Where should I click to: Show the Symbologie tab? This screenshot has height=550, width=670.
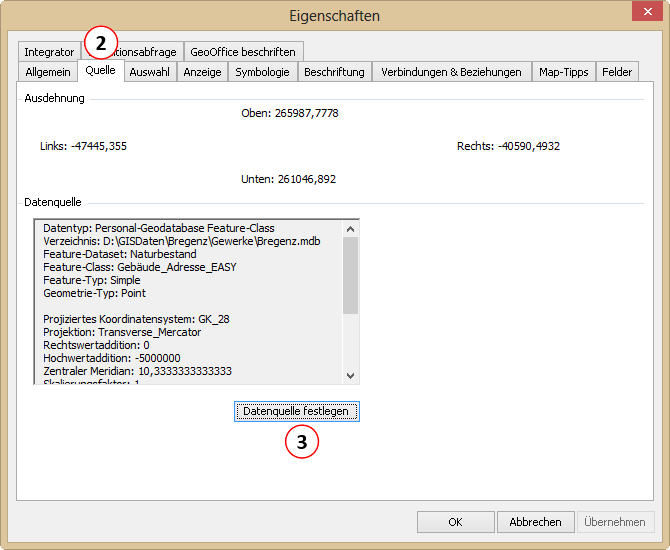pos(262,72)
